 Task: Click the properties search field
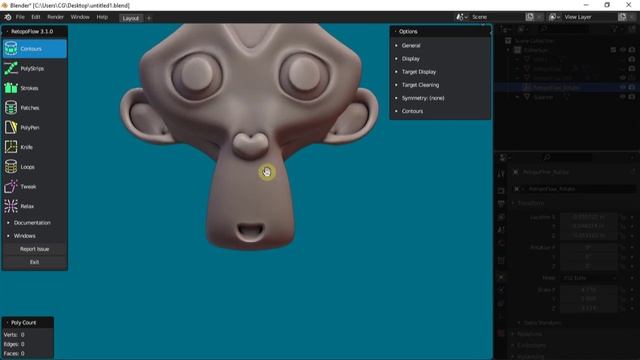click(567, 157)
